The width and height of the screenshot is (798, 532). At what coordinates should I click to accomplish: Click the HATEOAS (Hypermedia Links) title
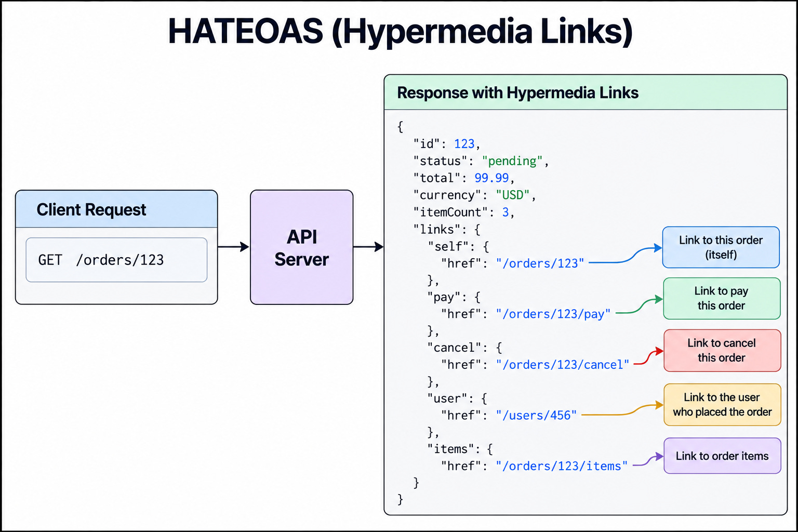click(400, 32)
